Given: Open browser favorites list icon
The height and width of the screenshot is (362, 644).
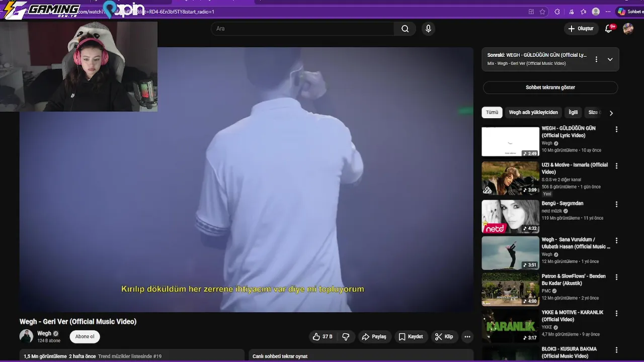Looking at the screenshot, I should (583, 12).
